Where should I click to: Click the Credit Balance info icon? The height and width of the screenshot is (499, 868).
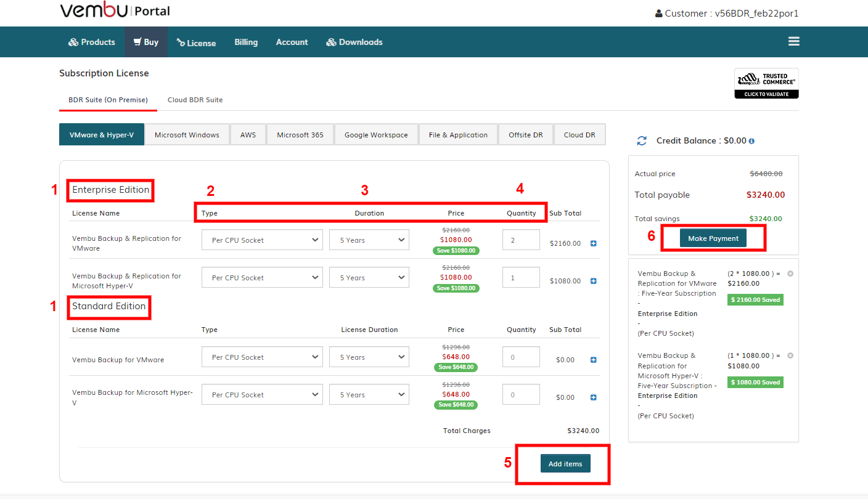(751, 141)
